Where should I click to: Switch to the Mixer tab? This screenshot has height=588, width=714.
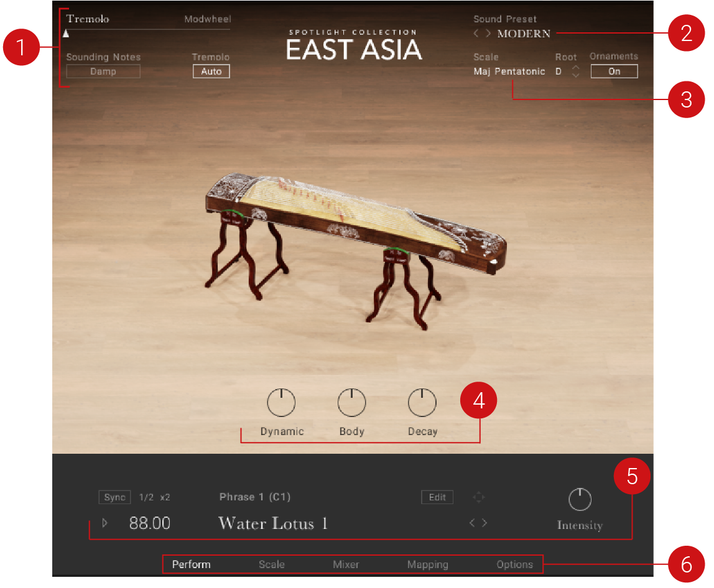pyautogui.click(x=346, y=564)
